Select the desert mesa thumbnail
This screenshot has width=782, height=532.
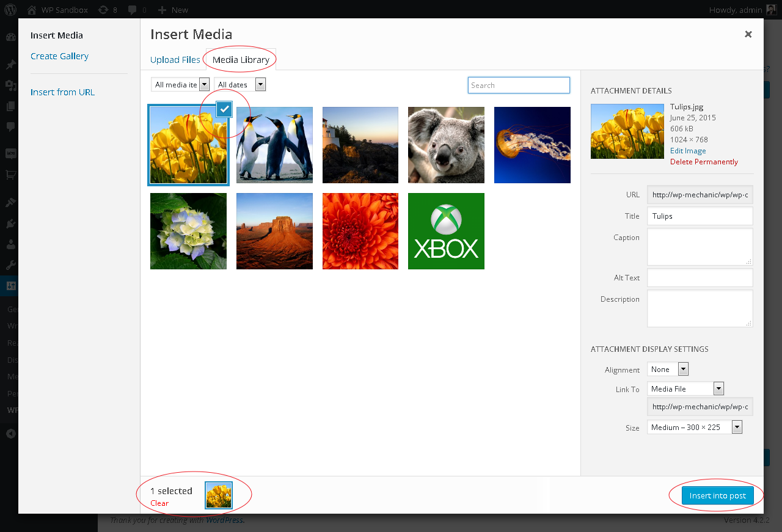click(x=274, y=231)
